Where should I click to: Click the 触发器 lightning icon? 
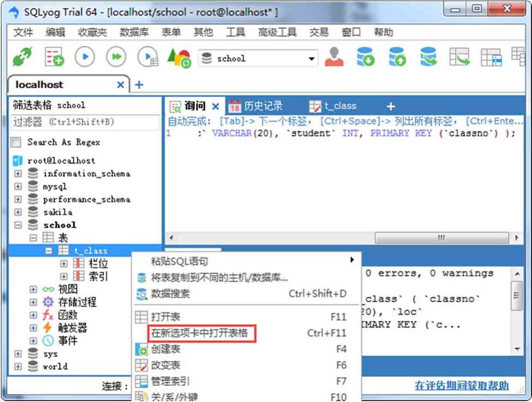(x=47, y=328)
